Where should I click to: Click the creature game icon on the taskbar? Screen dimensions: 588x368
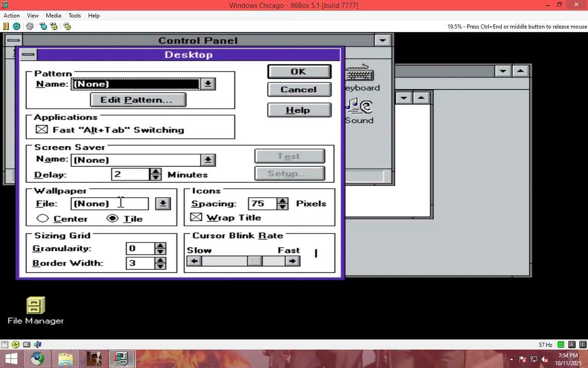[x=94, y=359]
